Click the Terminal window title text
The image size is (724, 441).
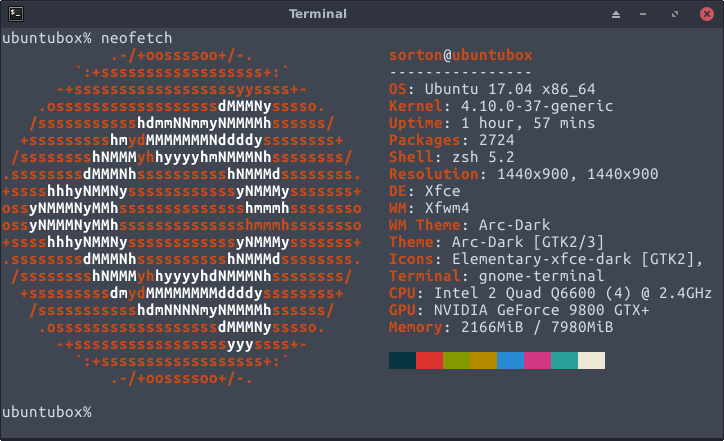(318, 14)
